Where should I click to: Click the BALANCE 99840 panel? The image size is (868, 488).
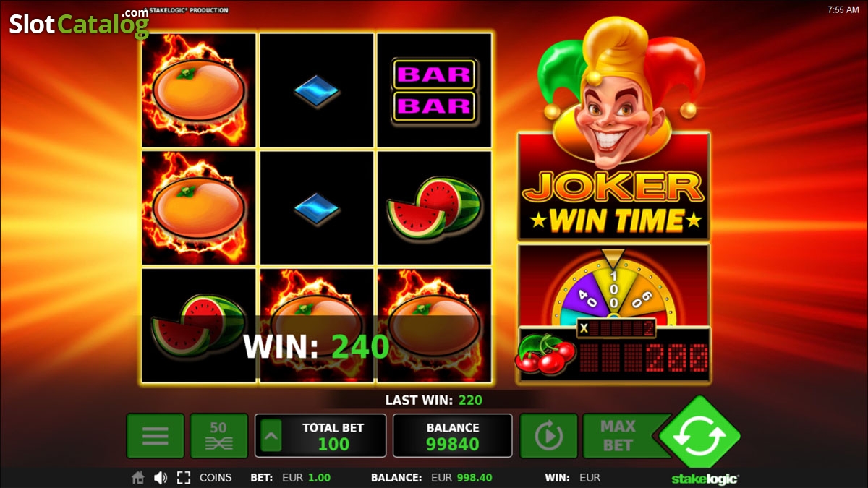[453, 436]
